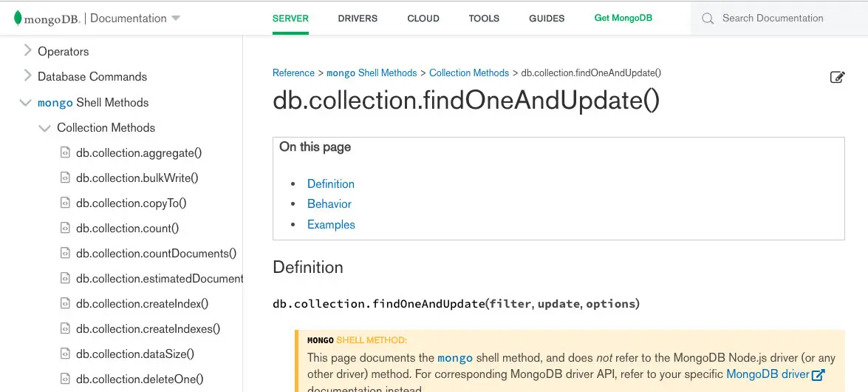Focus the Search Documentation field
The image size is (868, 392).
(779, 18)
